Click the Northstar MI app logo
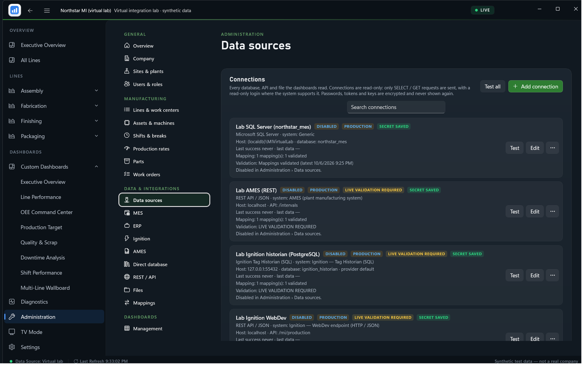 pyautogui.click(x=15, y=10)
